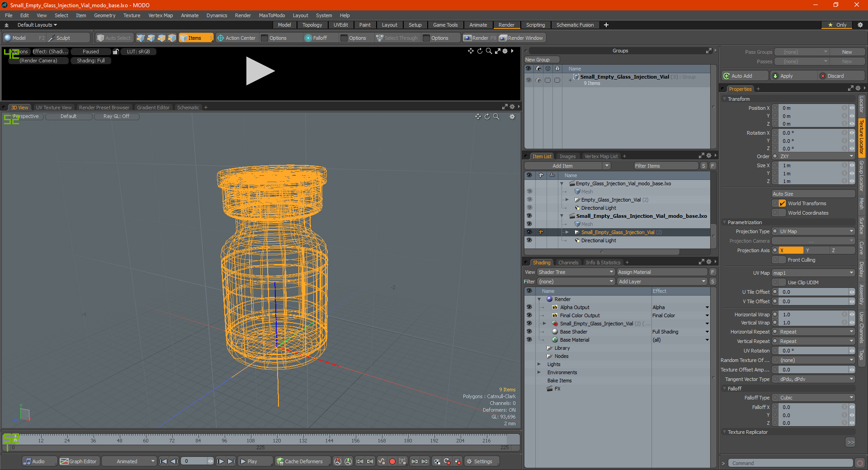Open the Graph Editor
Viewport: 868px width, 470px height.
pyautogui.click(x=79, y=461)
